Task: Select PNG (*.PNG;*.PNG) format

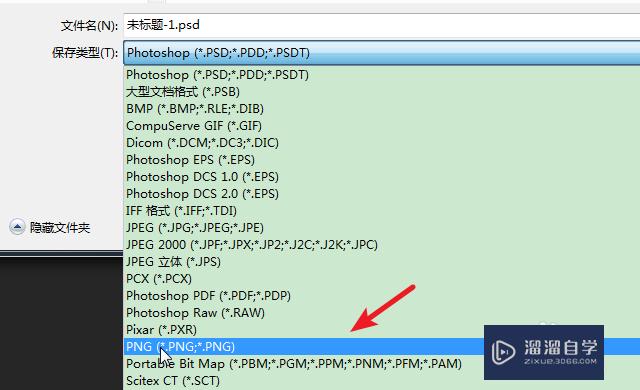Action: pyautogui.click(x=382, y=347)
